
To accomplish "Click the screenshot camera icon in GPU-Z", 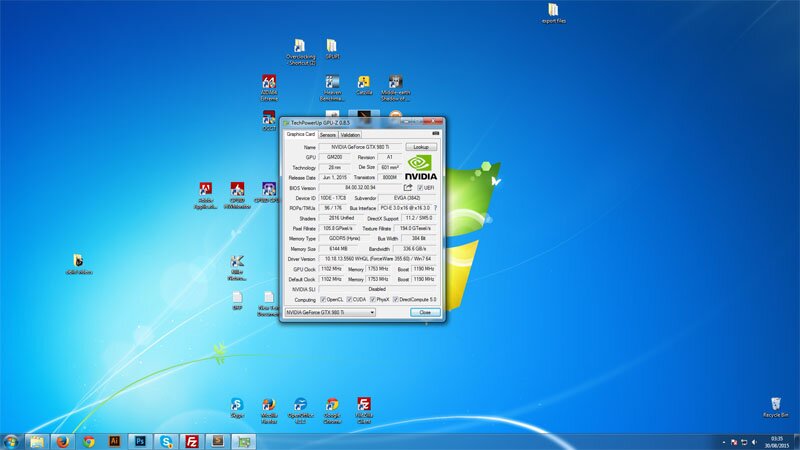I will click(x=435, y=134).
